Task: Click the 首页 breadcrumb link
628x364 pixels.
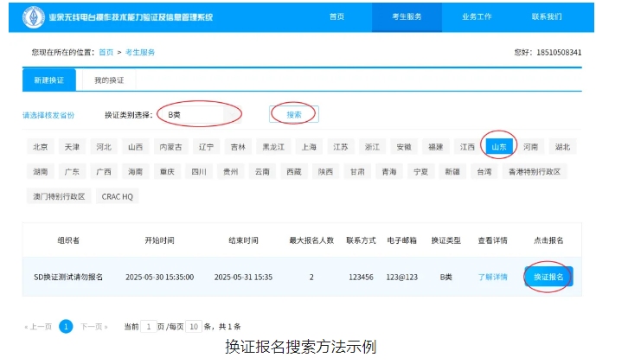Action: (106, 53)
